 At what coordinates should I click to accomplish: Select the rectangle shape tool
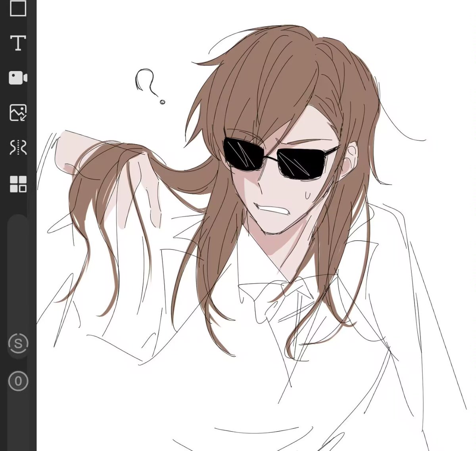click(x=18, y=8)
